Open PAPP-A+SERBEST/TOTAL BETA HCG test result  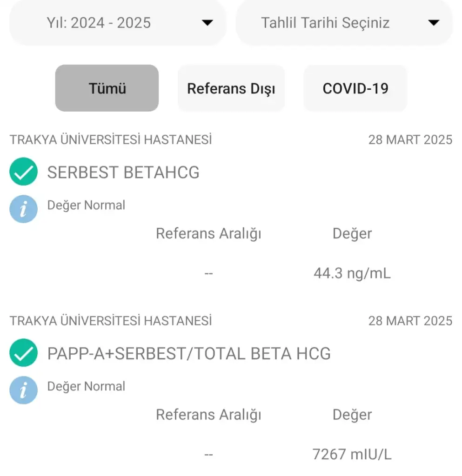pos(189,354)
